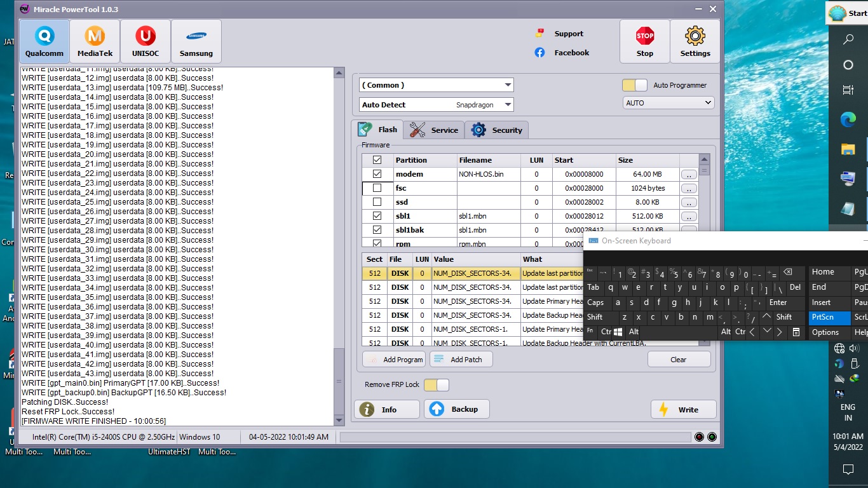Image resolution: width=868 pixels, height=488 pixels.
Task: Click the backspace key on On-Screen Keyboard
Action: (787, 273)
